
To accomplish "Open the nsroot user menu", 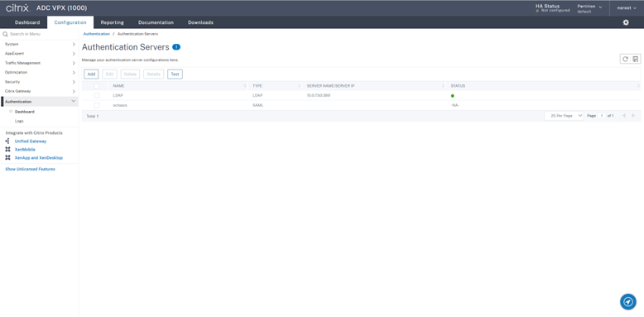I will 627,7.
